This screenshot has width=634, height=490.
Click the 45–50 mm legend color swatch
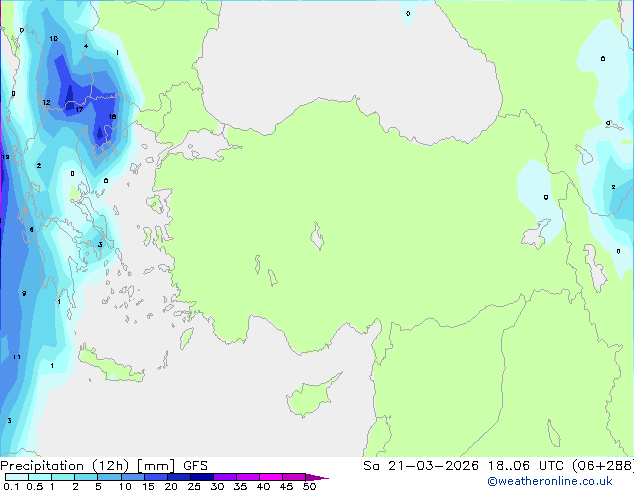[294, 477]
